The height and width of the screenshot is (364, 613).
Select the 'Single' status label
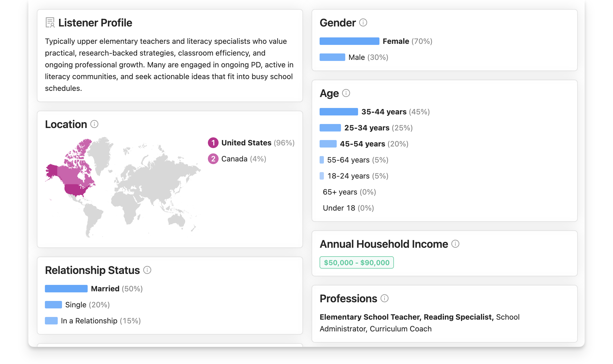76,305
